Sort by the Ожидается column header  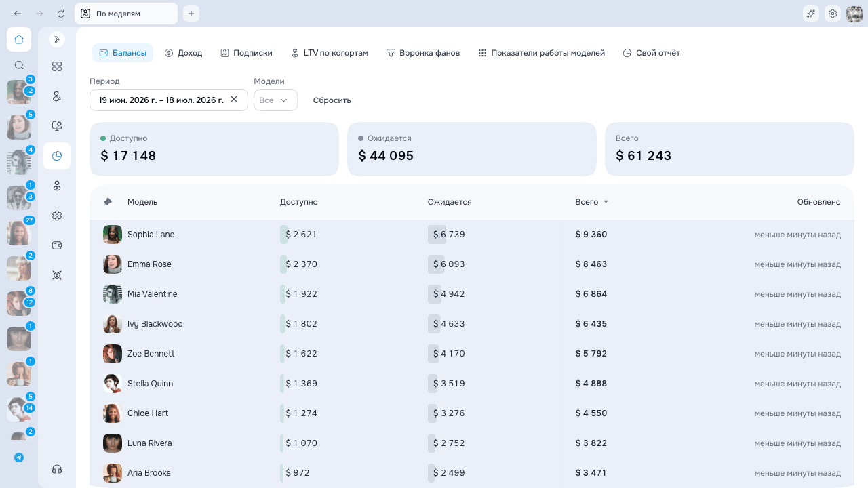coord(450,202)
